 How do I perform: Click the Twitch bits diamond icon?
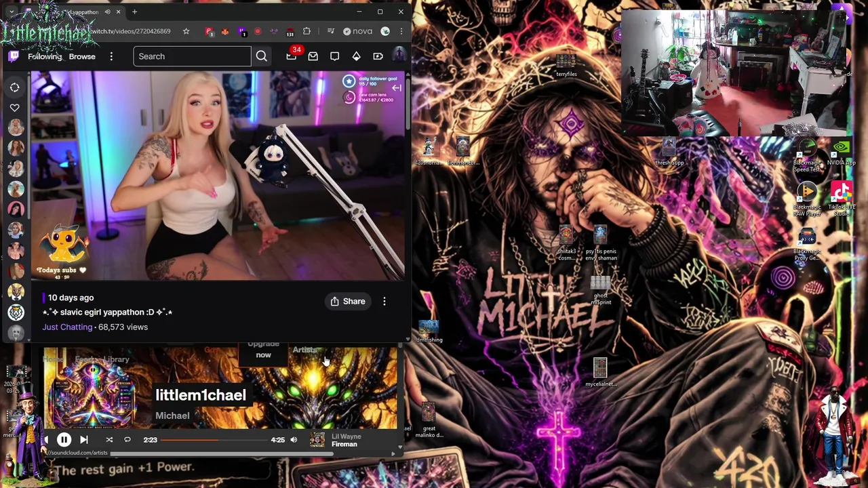(x=357, y=56)
